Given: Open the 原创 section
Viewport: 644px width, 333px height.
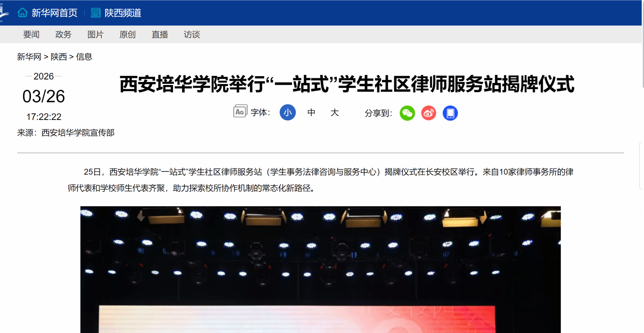Looking at the screenshot, I should tap(127, 34).
